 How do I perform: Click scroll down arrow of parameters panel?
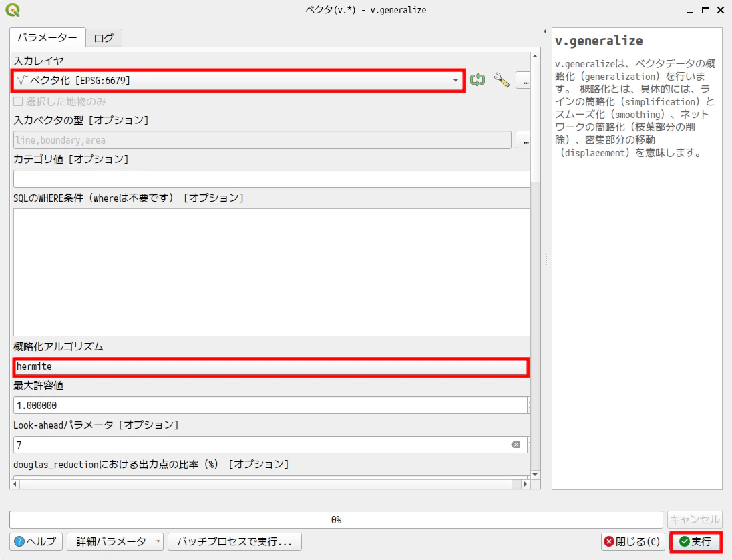click(x=535, y=474)
